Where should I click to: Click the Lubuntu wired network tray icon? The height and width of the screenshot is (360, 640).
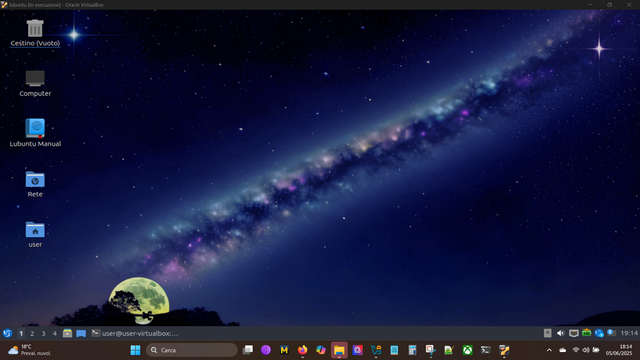[573, 333]
